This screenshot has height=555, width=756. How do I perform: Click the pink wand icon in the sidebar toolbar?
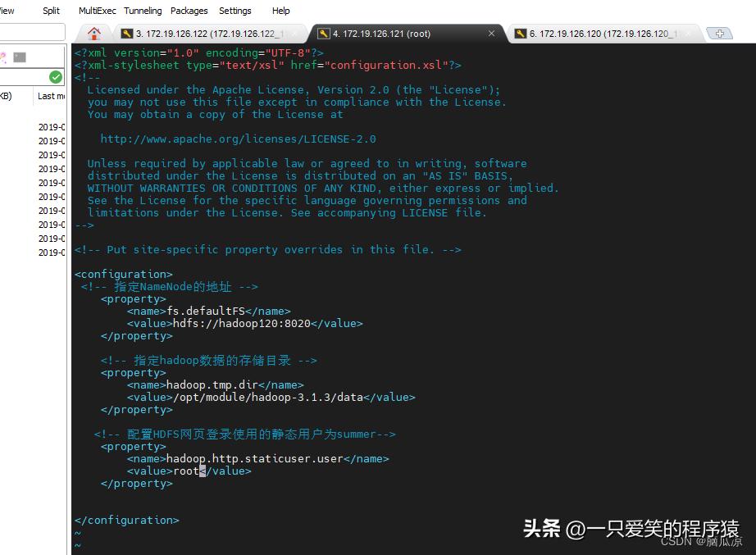click(3, 55)
